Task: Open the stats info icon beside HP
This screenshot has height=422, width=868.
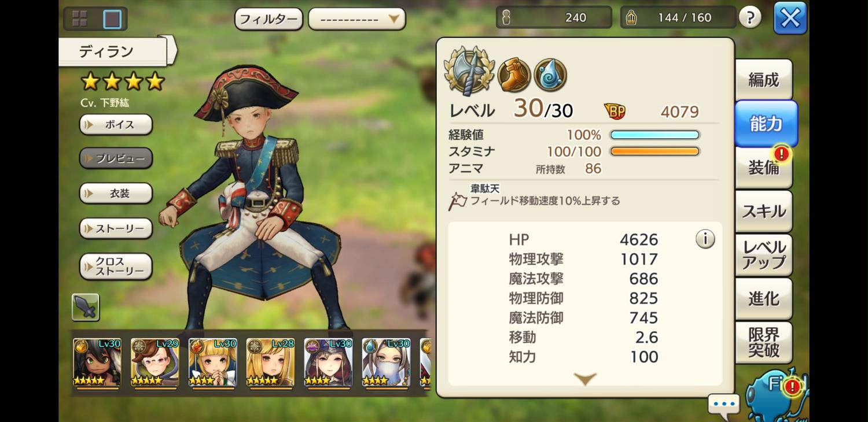Action: (705, 239)
